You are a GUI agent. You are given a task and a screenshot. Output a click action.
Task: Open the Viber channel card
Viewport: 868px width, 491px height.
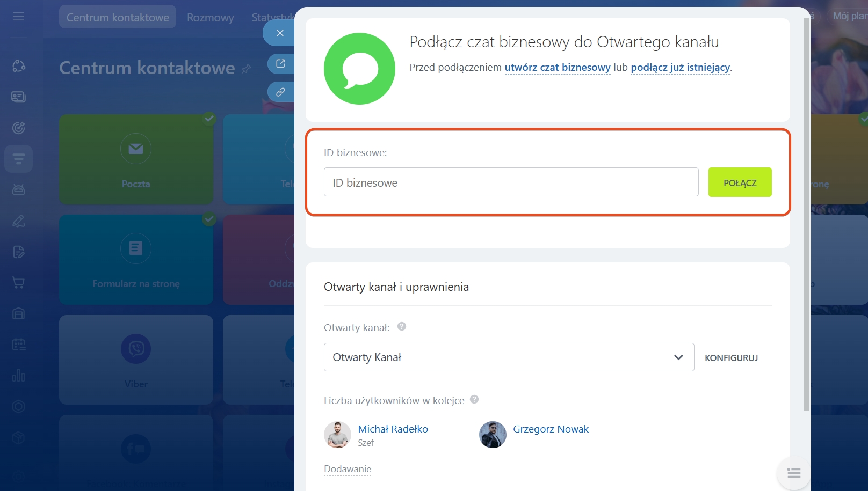click(x=136, y=360)
